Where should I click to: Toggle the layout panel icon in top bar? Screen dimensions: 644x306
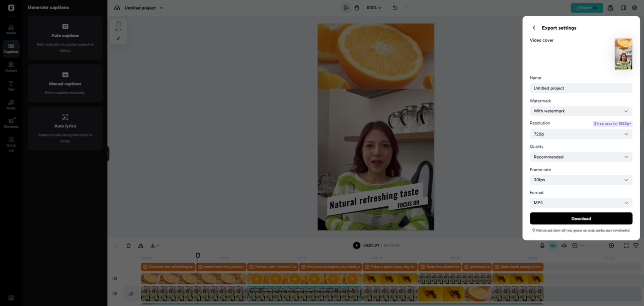tap(624, 8)
